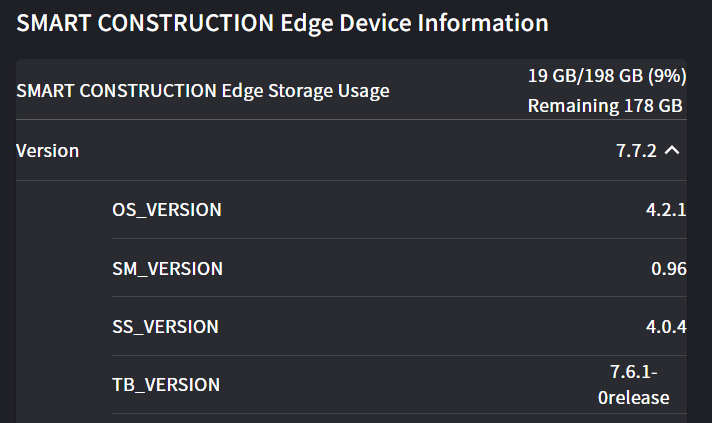Select the TB_VERSION label
The height and width of the screenshot is (423, 712).
tap(166, 385)
